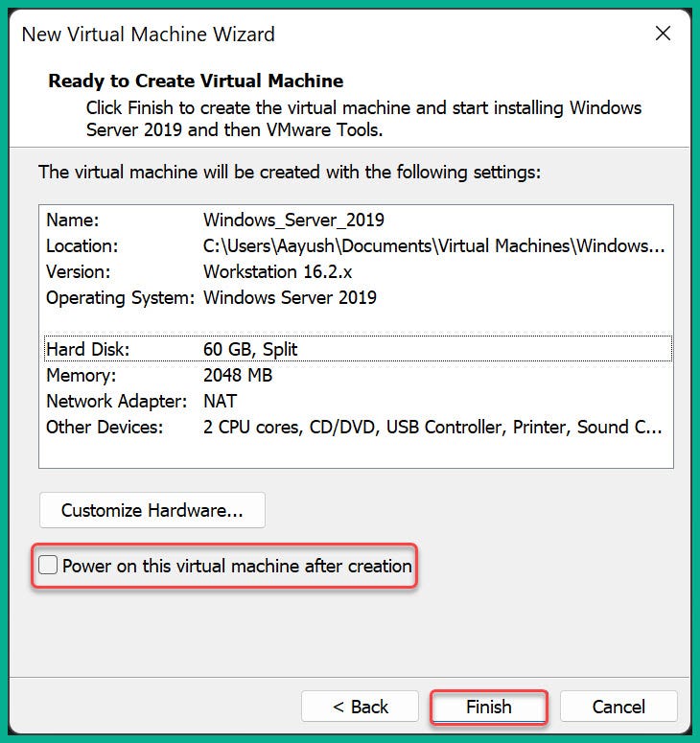700x743 pixels.
Task: Cancel the virtual machine wizard
Action: coord(618,707)
